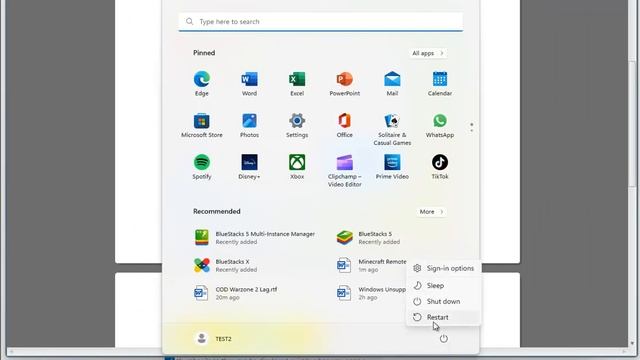Launch Word from pinned apps

(x=249, y=83)
